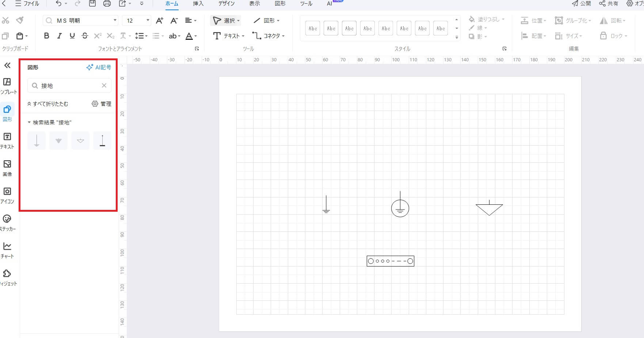Expand the style gallery more arrow
This screenshot has width=644, height=338.
[457, 37]
